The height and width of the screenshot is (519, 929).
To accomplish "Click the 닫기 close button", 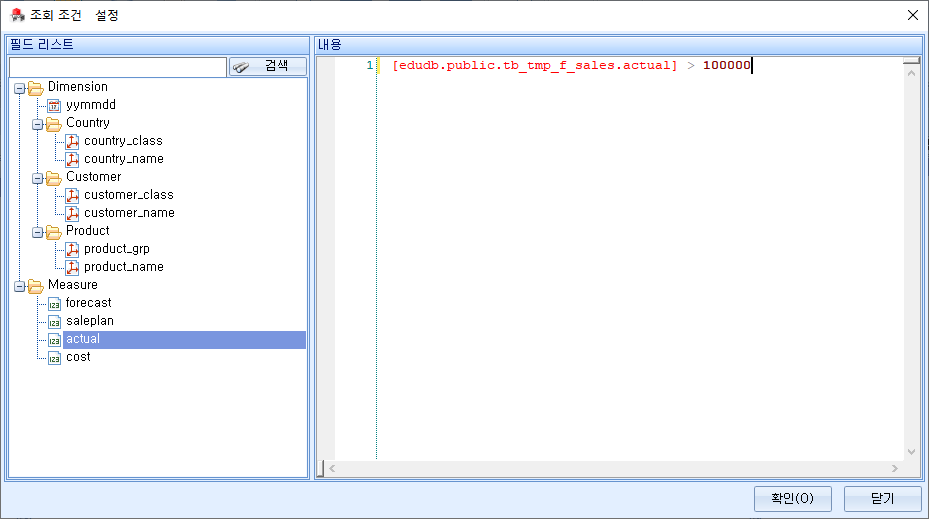I will click(882, 498).
